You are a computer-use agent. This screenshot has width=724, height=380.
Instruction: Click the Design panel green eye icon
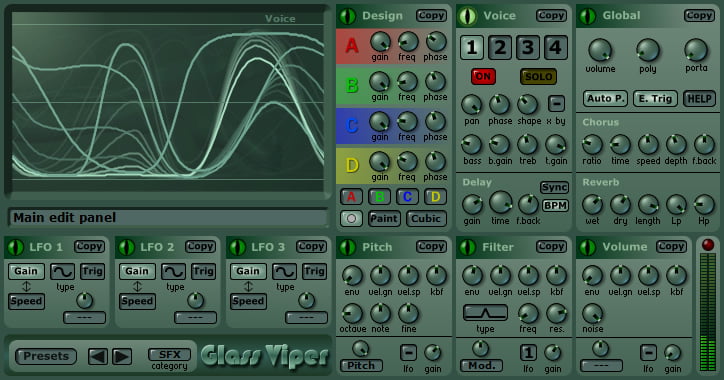(x=348, y=16)
